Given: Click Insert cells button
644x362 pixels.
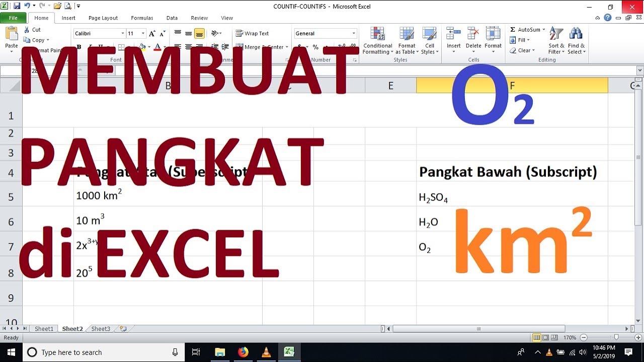Looking at the screenshot, I should (x=453, y=40).
